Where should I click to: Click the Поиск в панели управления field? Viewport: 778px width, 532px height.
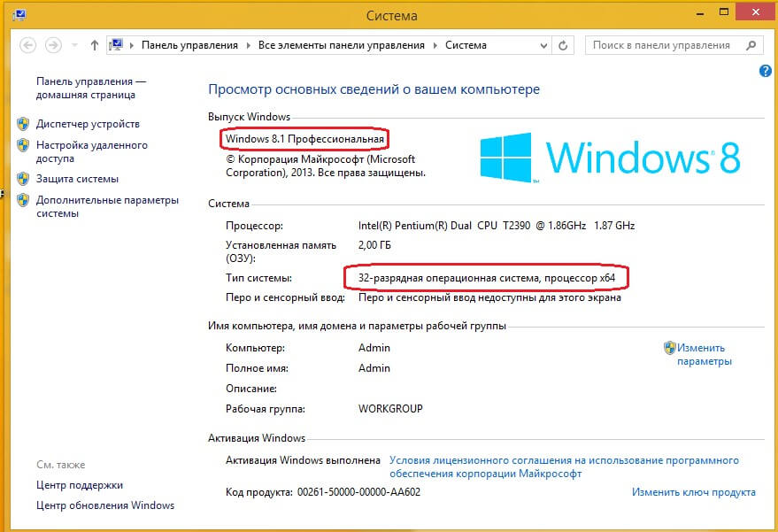(x=664, y=45)
